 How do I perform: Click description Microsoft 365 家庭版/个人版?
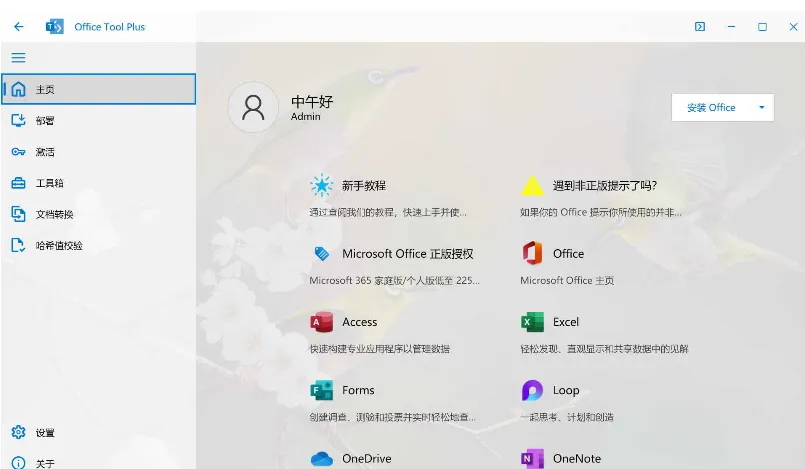pyautogui.click(x=394, y=281)
